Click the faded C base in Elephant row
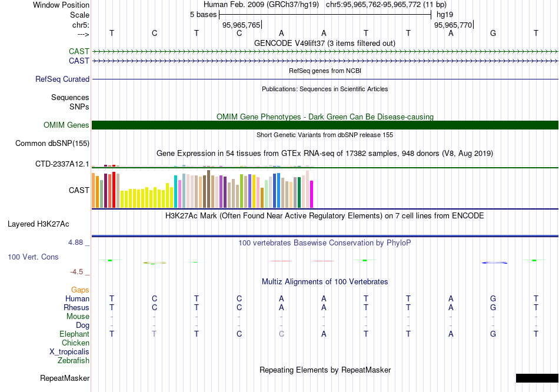The image size is (559, 392). [x=281, y=334]
